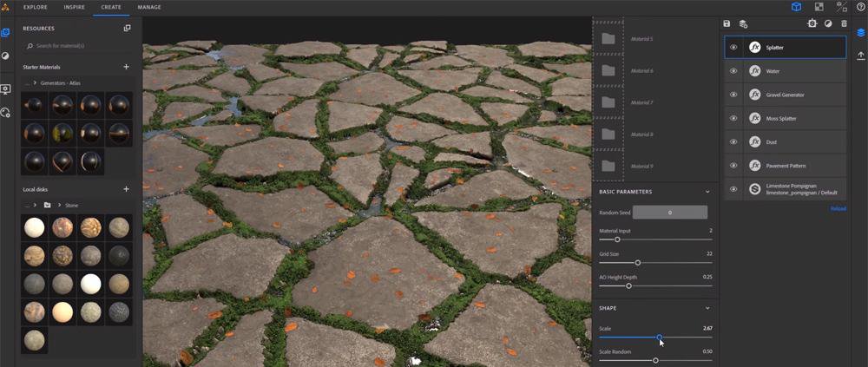Open the Layers panel icon in right sidebar
The image size is (868, 367).
[x=860, y=32]
